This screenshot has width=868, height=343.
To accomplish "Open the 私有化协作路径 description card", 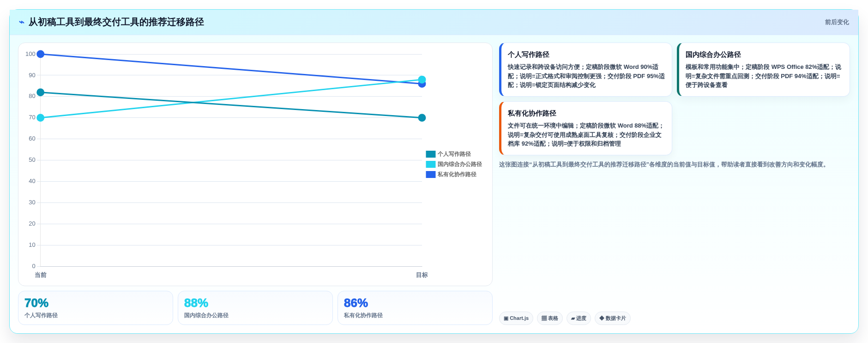I will [x=585, y=128].
